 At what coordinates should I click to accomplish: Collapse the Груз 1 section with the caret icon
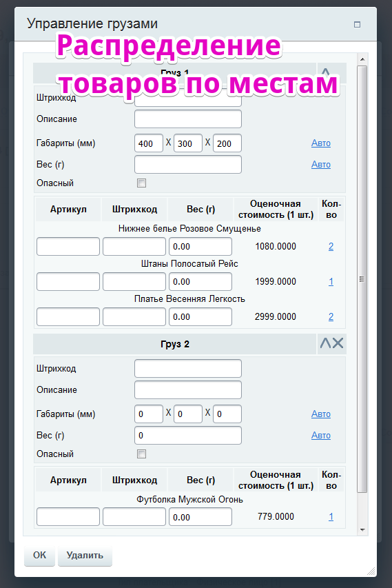click(326, 72)
